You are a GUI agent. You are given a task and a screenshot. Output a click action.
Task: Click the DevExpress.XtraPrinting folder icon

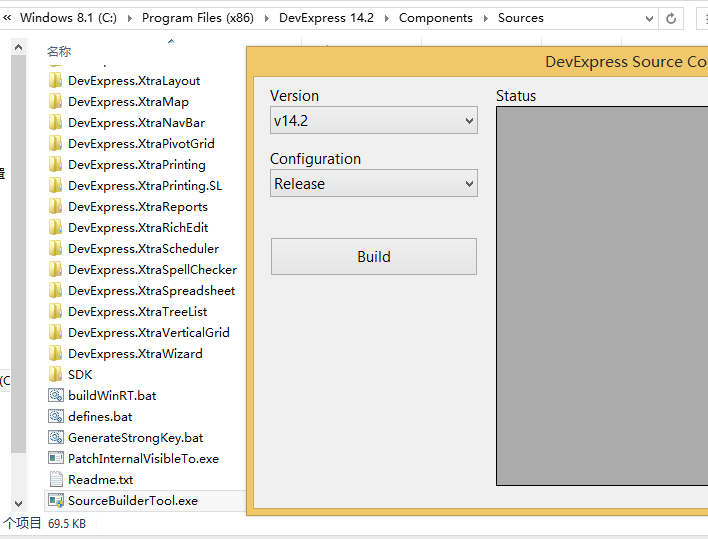(56, 165)
